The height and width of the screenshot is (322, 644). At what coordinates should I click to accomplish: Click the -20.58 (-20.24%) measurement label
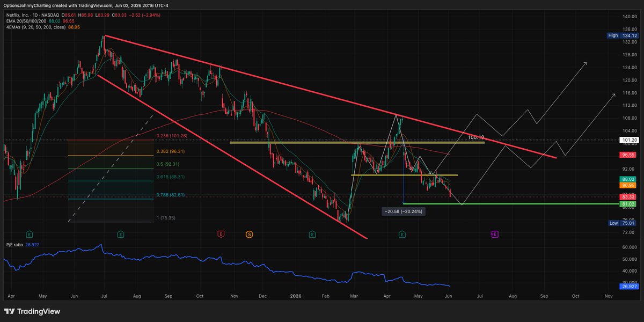coord(403,211)
